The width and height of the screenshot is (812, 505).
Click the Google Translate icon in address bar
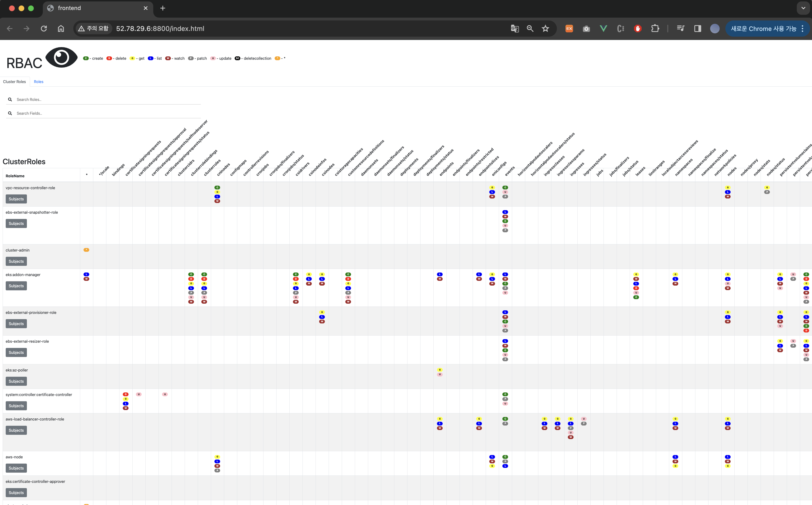click(x=515, y=29)
